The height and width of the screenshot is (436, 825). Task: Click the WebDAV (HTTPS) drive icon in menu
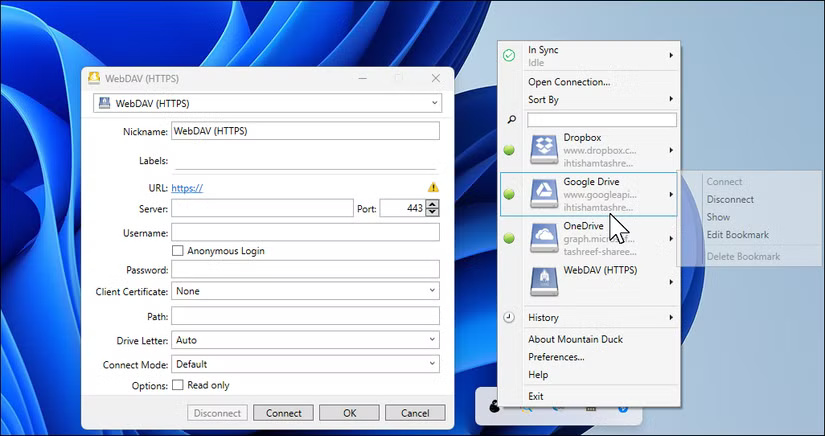point(544,281)
